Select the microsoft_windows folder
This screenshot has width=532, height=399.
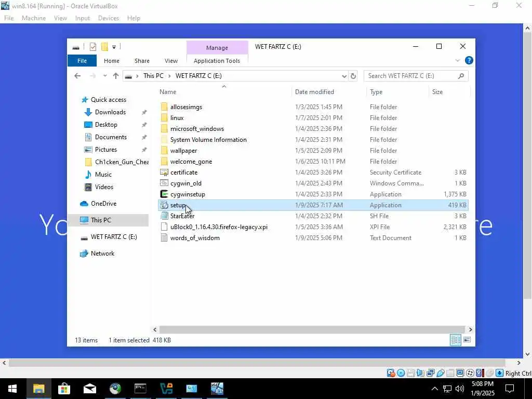tap(197, 129)
